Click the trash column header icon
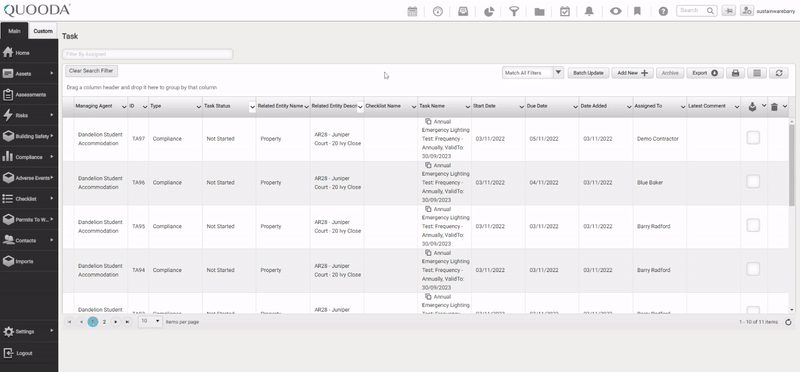This screenshot has width=800, height=372. (774, 107)
